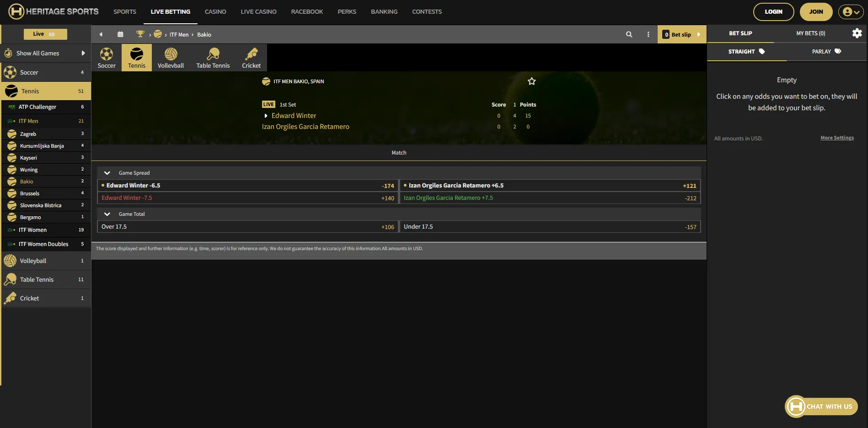Open the Racebook menu

tap(307, 12)
